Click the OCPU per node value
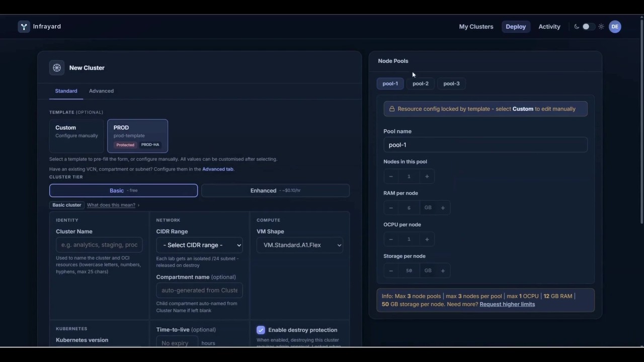The width and height of the screenshot is (644, 362). click(x=409, y=239)
